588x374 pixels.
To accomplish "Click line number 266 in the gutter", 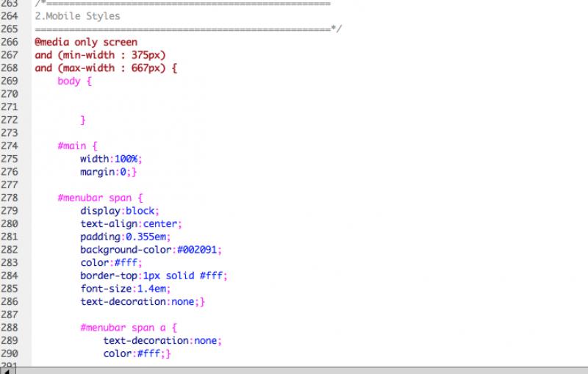I will coord(12,42).
